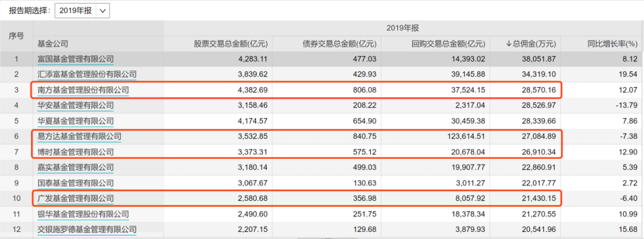This screenshot has width=644, height=239.
Task: Select bond amount cell 806.08
Action: tap(366, 90)
